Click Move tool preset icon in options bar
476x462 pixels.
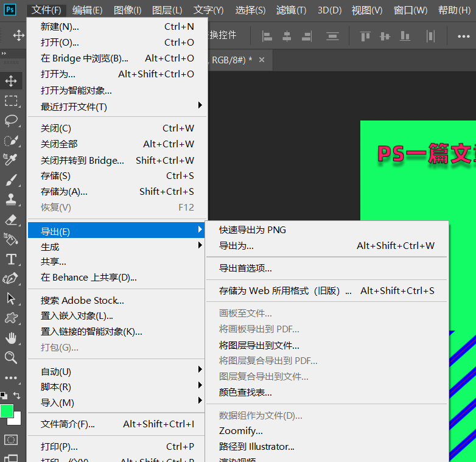pos(18,35)
